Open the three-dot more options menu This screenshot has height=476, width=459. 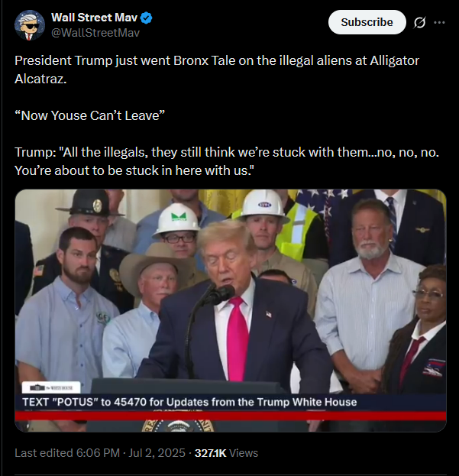439,22
